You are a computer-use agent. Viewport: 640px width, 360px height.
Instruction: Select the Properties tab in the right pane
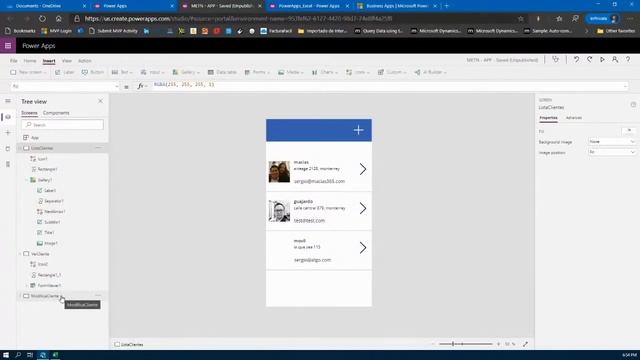pyautogui.click(x=548, y=118)
